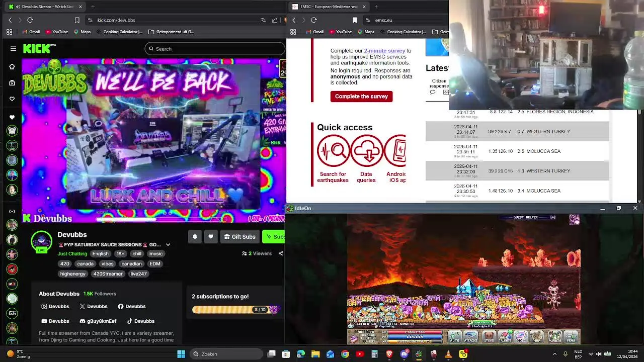644x362 pixels.
Task: Show hidden system tray icons
Action: pyautogui.click(x=555, y=354)
